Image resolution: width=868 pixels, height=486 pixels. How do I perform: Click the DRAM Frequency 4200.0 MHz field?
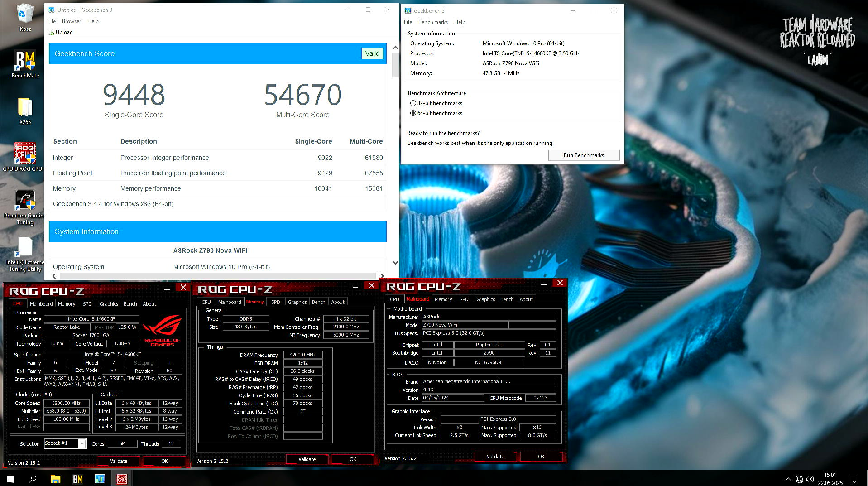[x=303, y=355]
